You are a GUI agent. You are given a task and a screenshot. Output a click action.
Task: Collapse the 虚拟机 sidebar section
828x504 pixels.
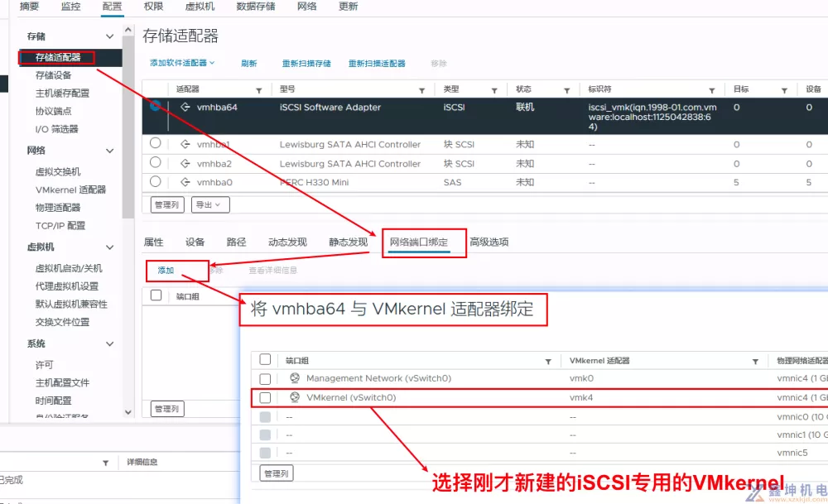(x=109, y=247)
